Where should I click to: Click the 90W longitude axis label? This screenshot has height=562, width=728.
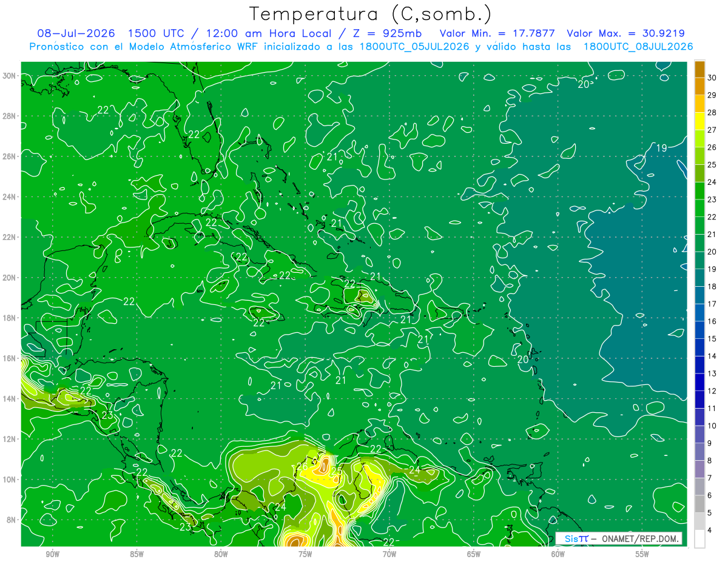pos(52,554)
